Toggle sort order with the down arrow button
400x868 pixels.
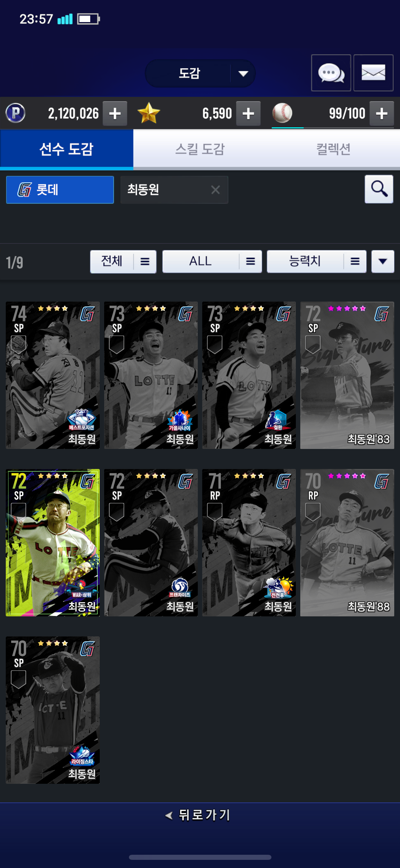383,261
